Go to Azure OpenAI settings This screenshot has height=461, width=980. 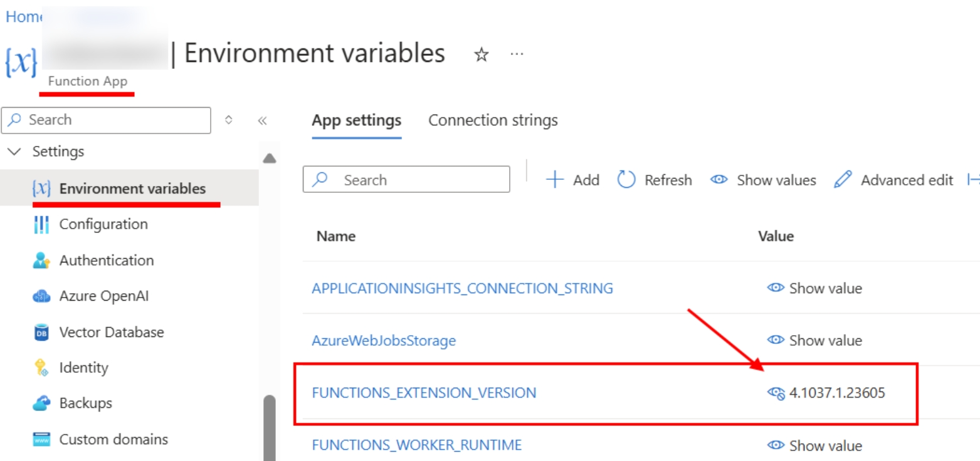click(103, 296)
